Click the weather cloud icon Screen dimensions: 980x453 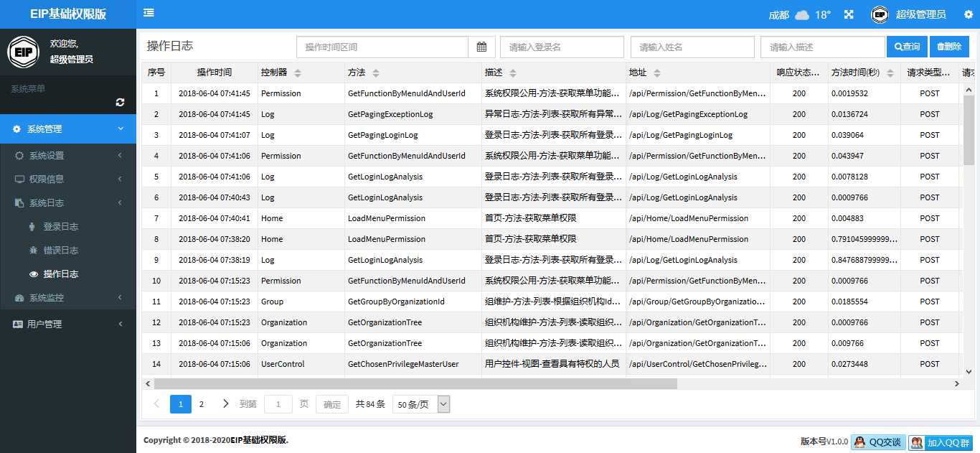pos(802,14)
